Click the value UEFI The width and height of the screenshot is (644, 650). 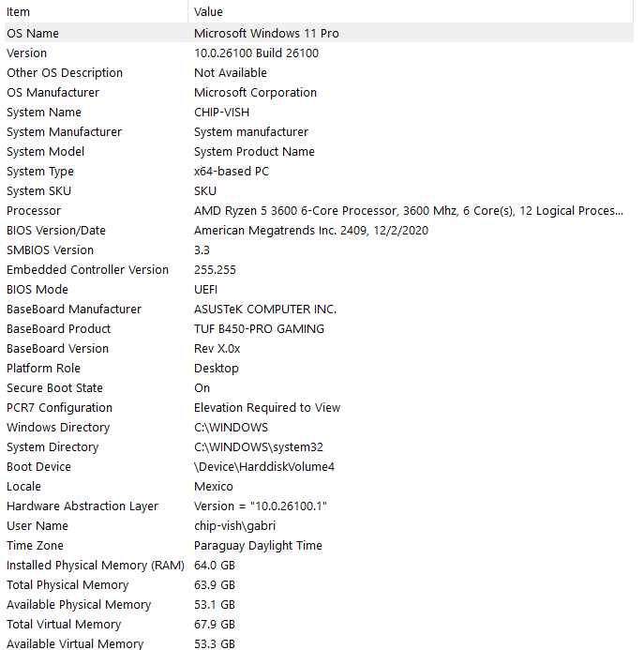(x=205, y=289)
